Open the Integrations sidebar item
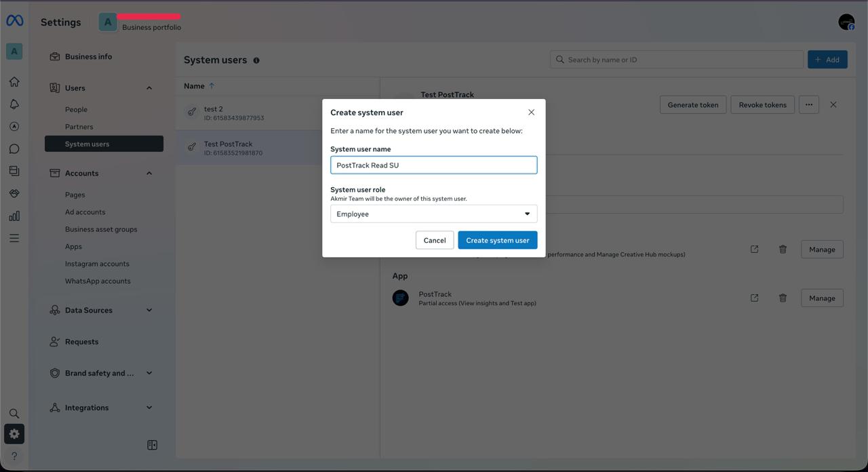This screenshot has height=472, width=868. tap(87, 408)
